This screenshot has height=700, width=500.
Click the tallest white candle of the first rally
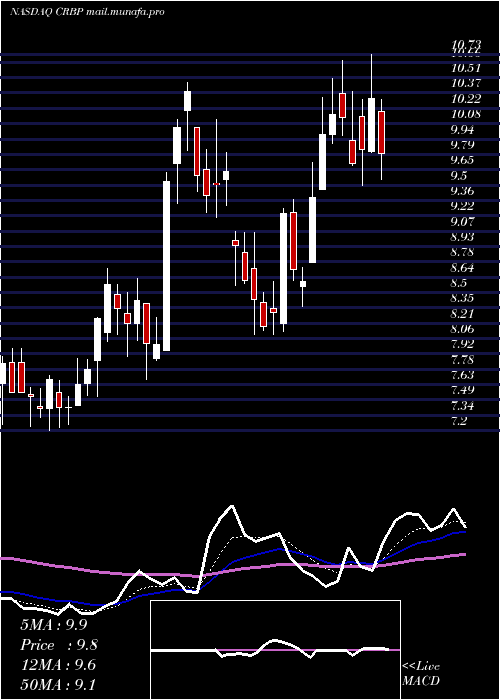pyautogui.click(x=167, y=266)
